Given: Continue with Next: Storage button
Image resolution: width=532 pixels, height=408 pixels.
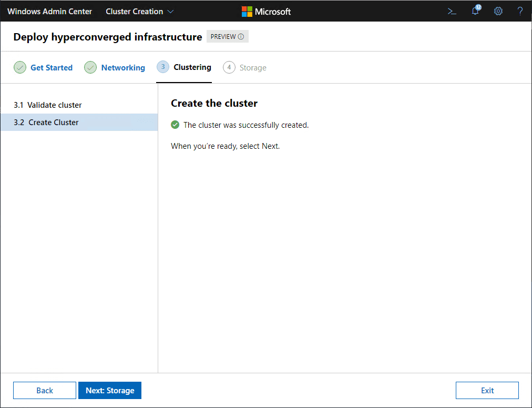Looking at the screenshot, I should pos(110,390).
